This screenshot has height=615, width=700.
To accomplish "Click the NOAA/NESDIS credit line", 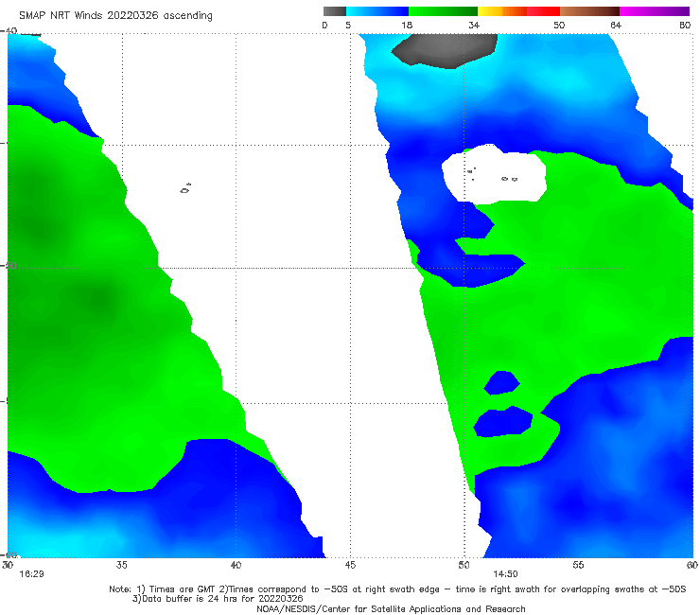I will (x=391, y=609).
